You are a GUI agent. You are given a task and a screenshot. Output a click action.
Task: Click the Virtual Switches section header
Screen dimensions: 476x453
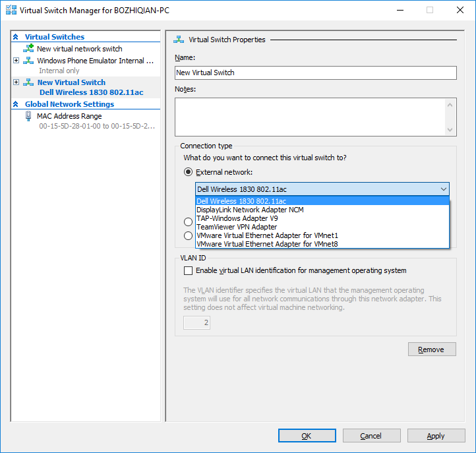coord(55,37)
